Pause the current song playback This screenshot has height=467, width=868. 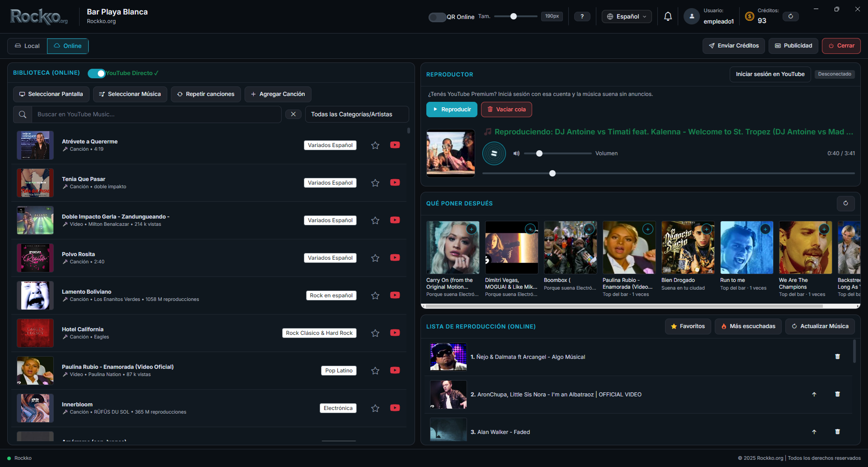494,153
